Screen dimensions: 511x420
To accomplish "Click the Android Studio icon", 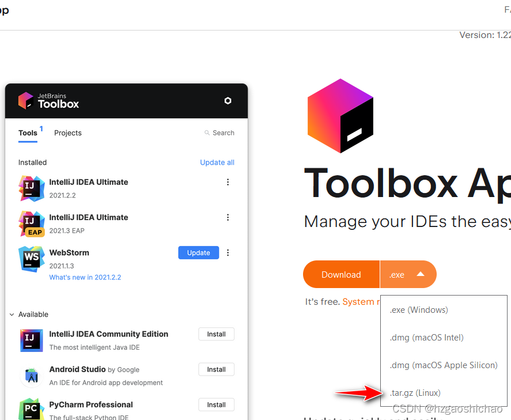I will (x=32, y=376).
